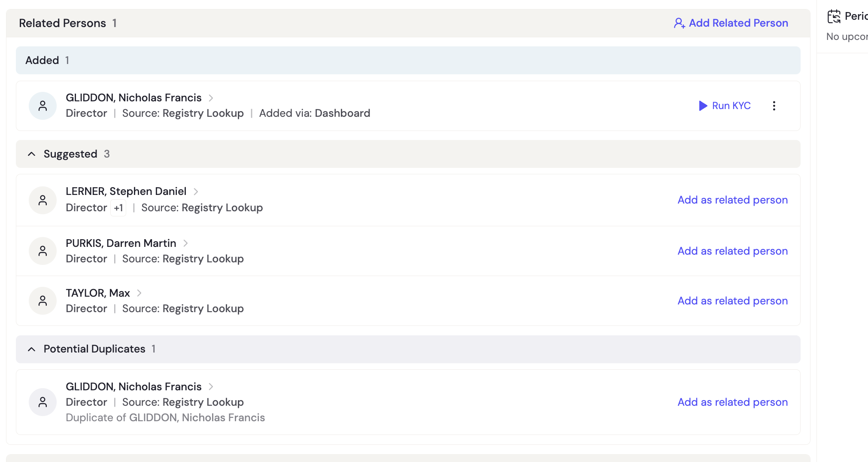
Task: Collapse the Suggested section
Action: tap(31, 154)
